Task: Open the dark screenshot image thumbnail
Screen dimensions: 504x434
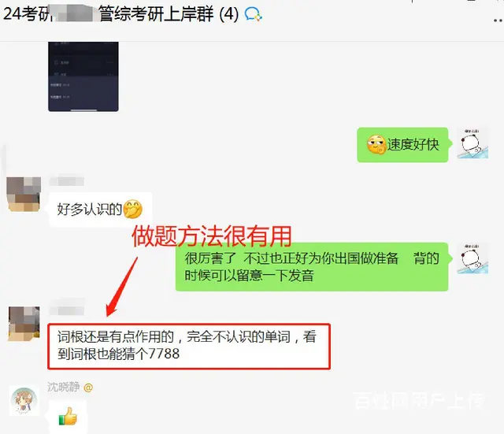Action: pyautogui.click(x=83, y=76)
